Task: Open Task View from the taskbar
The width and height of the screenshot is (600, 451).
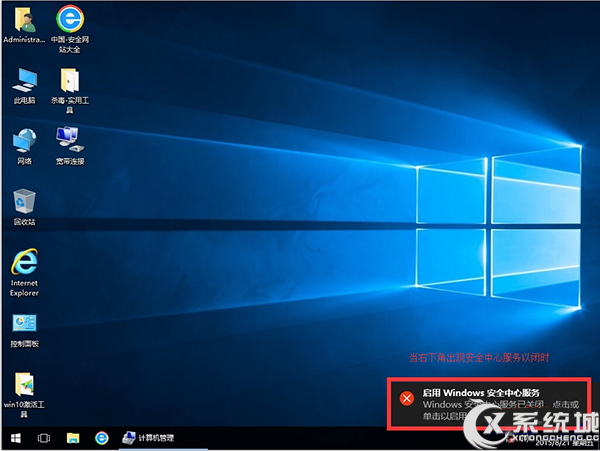Action: point(44,438)
